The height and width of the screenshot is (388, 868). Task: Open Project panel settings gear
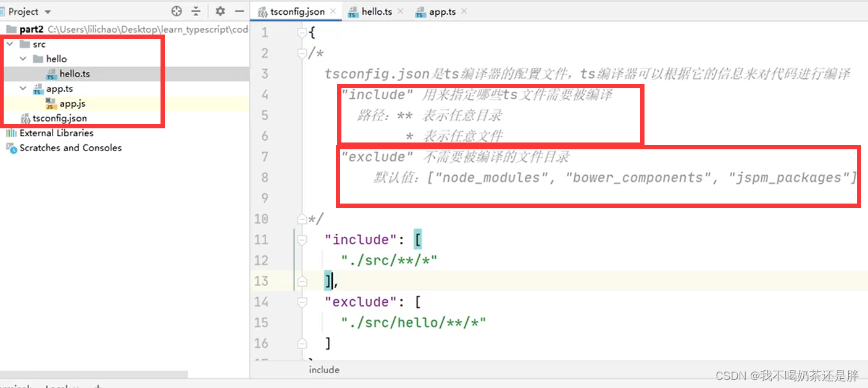220,11
